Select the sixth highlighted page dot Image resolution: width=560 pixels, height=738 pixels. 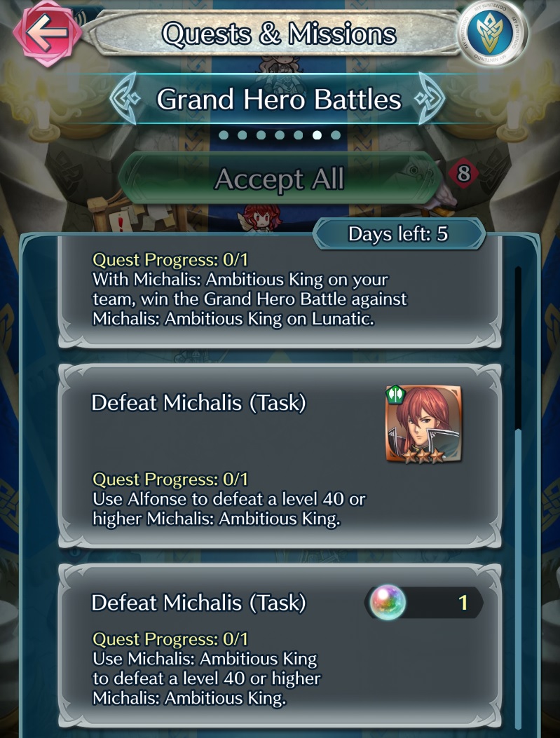(317, 135)
